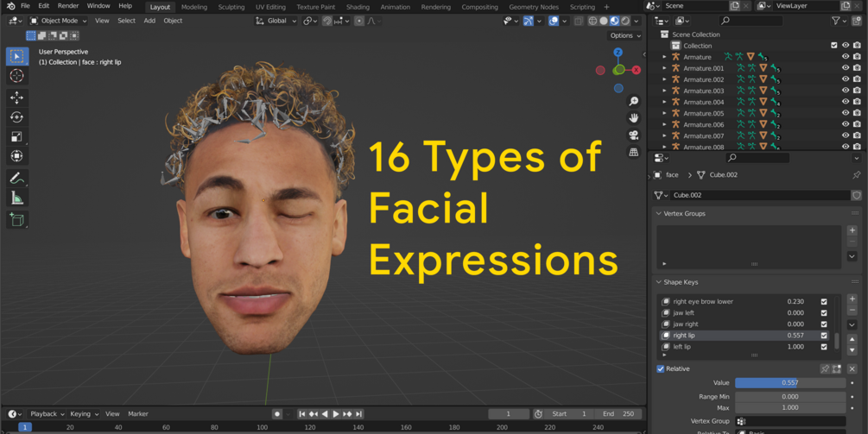This screenshot has height=434, width=868.
Task: Toggle X-ray display icon
Action: coord(579,21)
